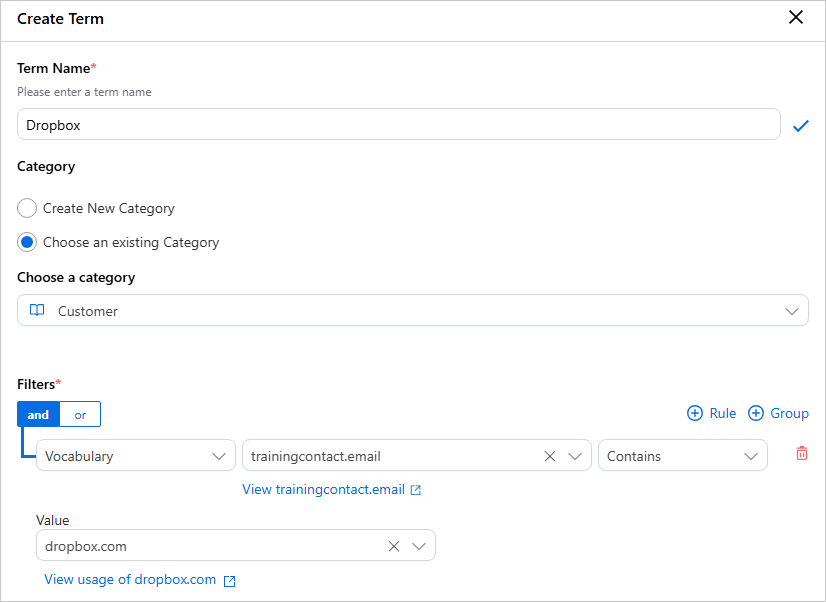Click external icon beside usage of dropbox.com

click(x=229, y=581)
